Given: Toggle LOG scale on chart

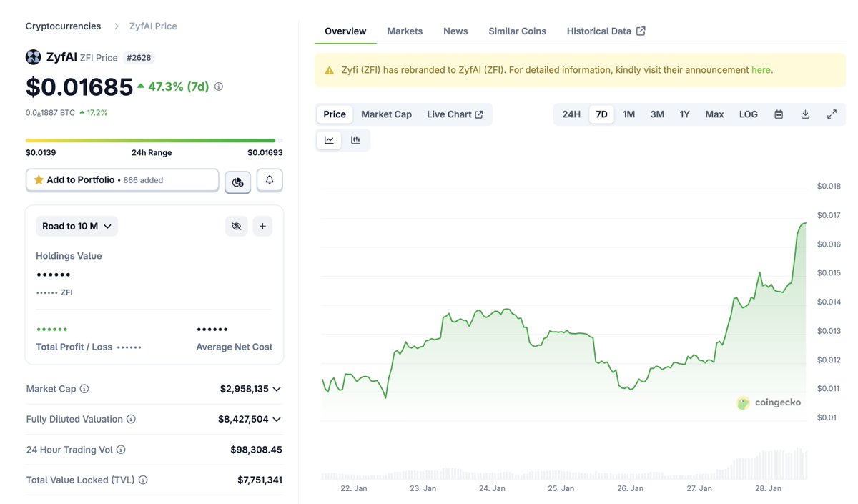Looking at the screenshot, I should [x=748, y=114].
